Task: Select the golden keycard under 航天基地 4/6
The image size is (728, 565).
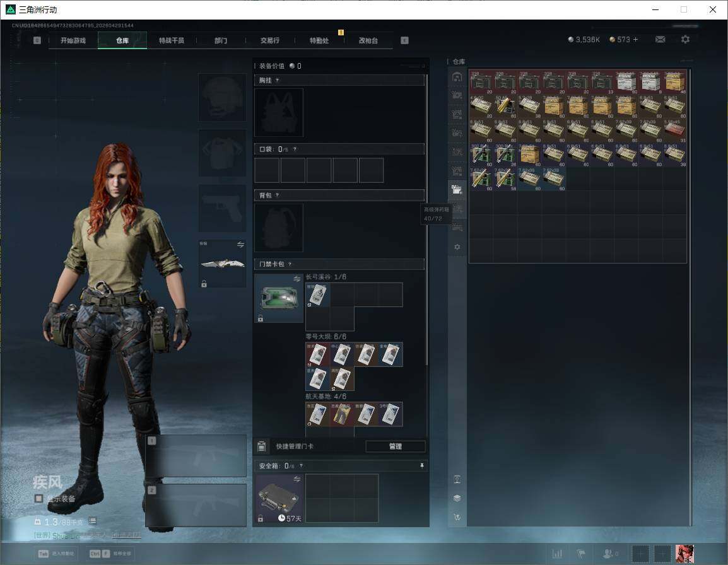Action: point(342,414)
